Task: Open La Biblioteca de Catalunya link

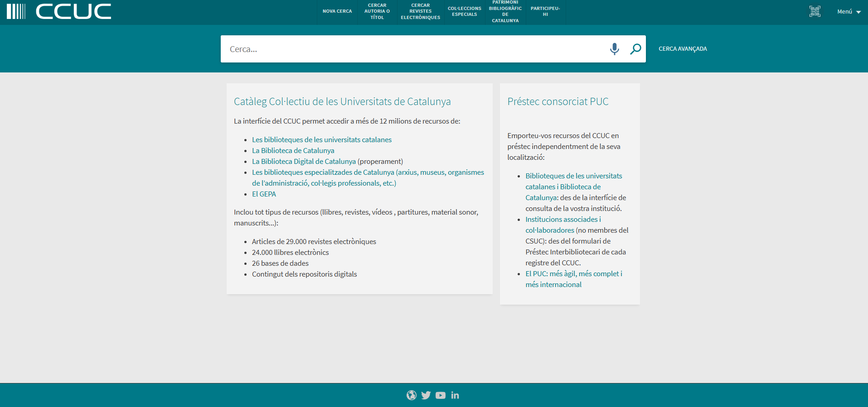Action: tap(293, 151)
